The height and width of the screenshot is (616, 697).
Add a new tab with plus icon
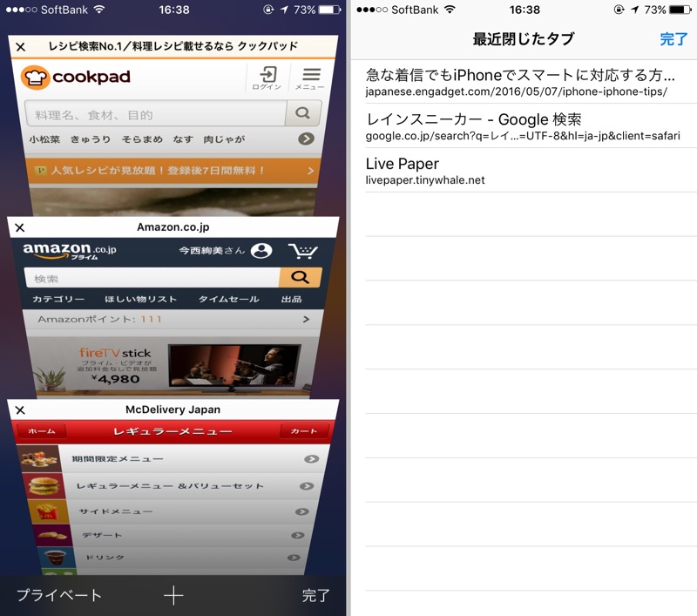click(173, 596)
